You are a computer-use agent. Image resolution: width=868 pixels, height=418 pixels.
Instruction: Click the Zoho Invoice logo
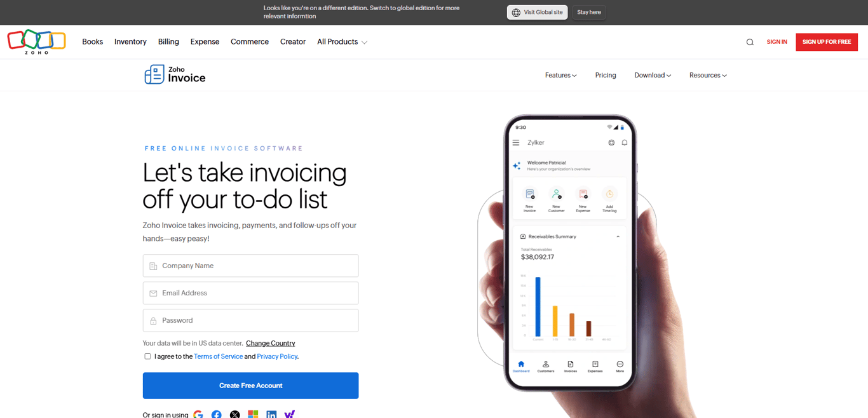(x=175, y=75)
